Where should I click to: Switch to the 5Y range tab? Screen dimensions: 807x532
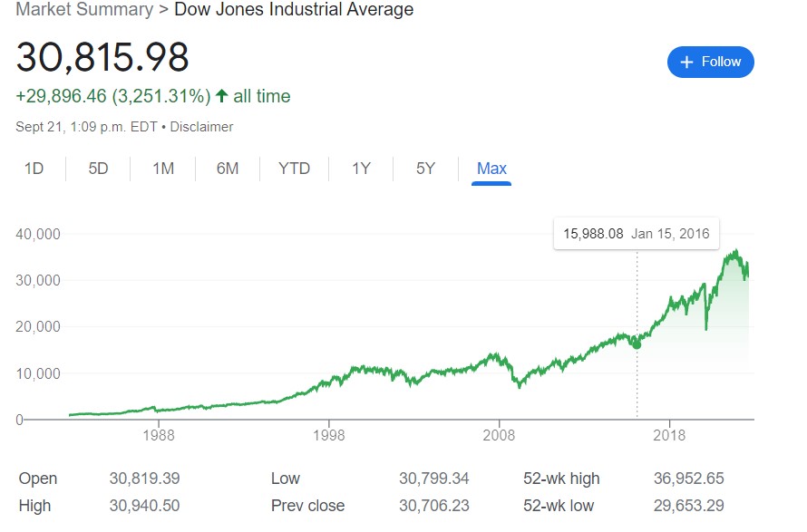click(425, 169)
